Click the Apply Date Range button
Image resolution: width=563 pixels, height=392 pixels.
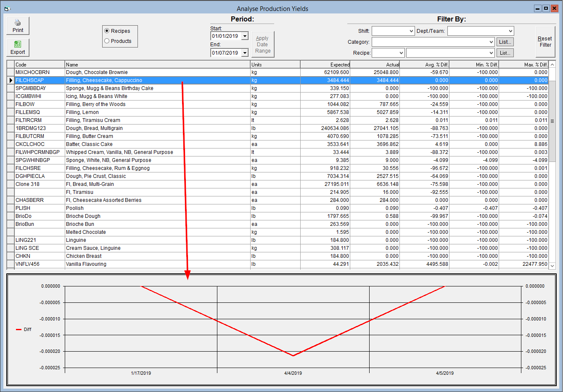[x=263, y=44]
